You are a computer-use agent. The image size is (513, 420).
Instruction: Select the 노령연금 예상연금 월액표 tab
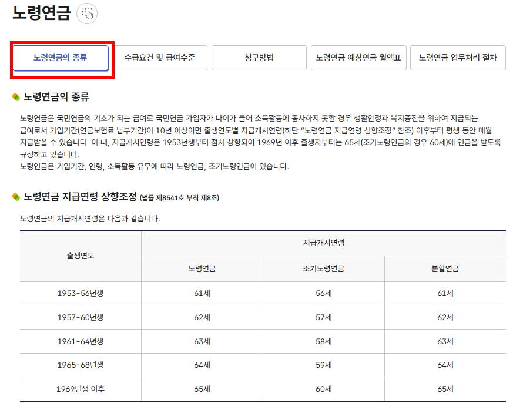358,58
